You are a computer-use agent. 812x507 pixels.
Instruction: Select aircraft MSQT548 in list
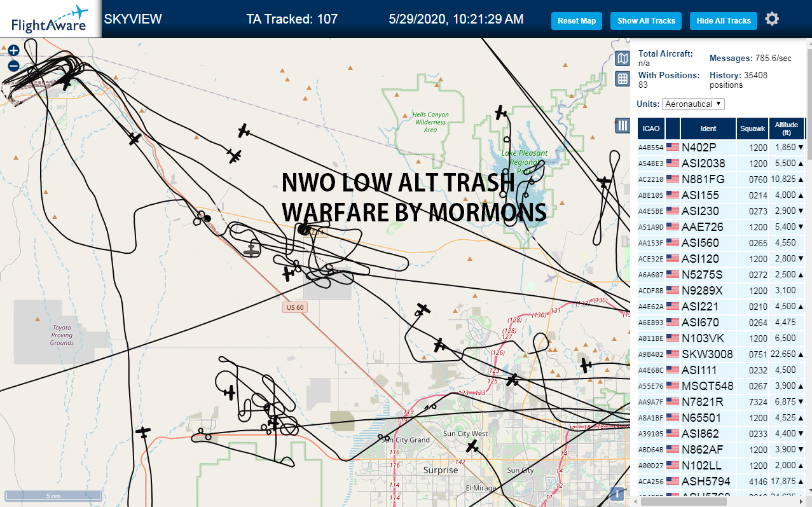tap(721, 386)
